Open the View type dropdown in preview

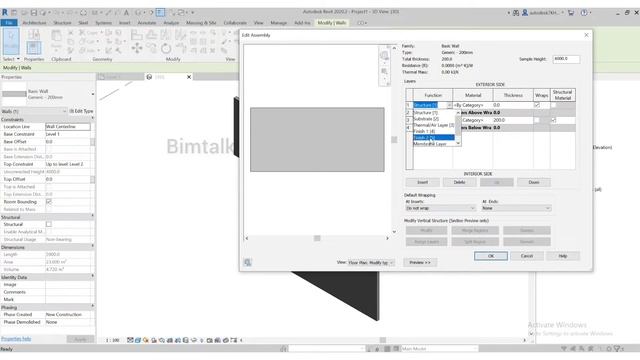tap(371, 262)
